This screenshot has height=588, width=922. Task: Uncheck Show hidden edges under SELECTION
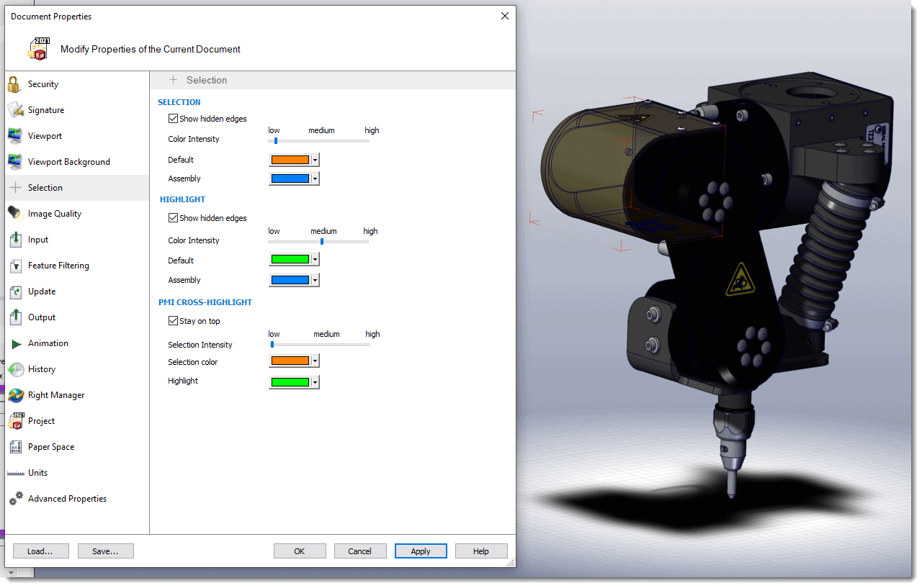pos(173,119)
